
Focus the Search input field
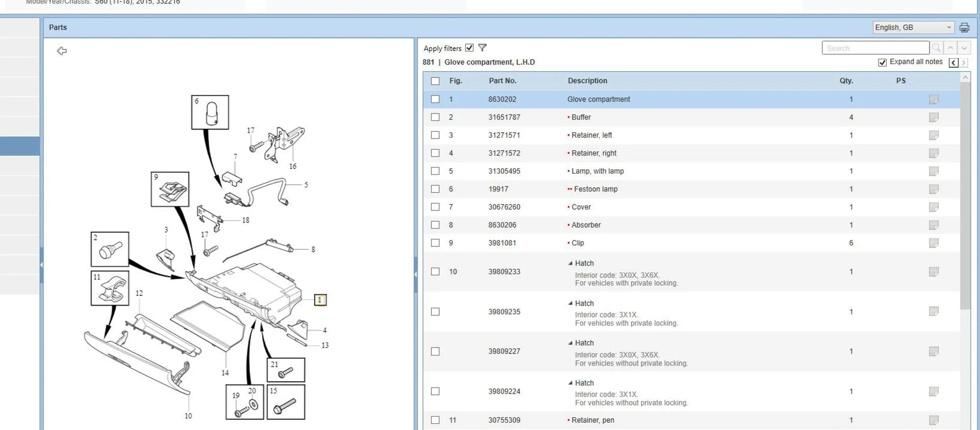click(875, 48)
